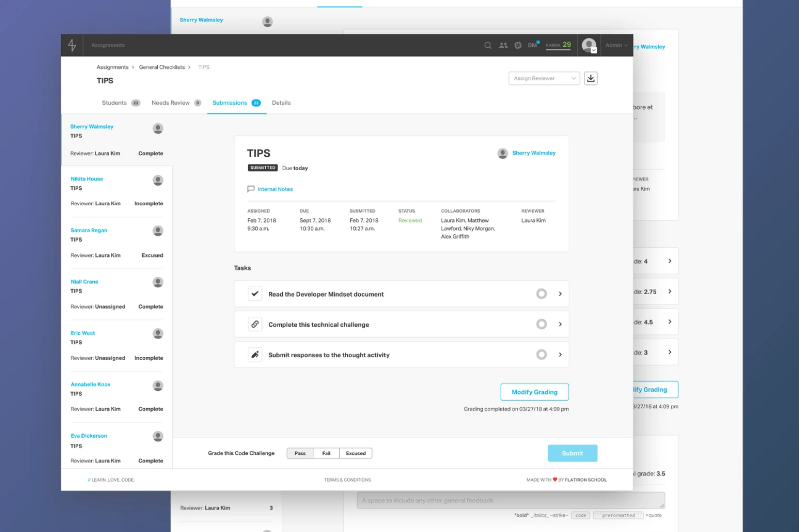The height and width of the screenshot is (532, 799).
Task: Download submissions with the download icon
Action: pos(590,78)
